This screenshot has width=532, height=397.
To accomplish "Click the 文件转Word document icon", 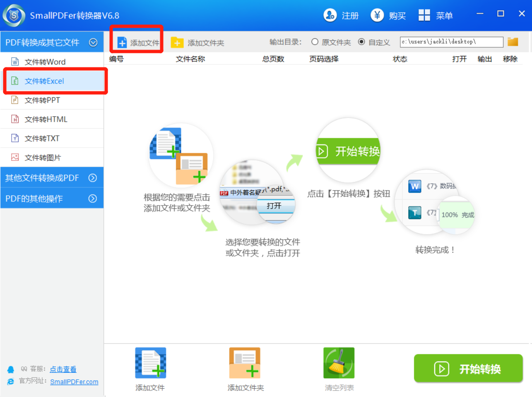I will (15, 62).
